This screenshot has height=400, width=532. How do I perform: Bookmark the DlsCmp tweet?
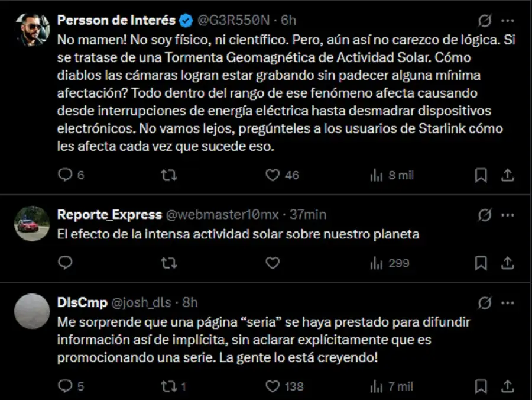481,386
